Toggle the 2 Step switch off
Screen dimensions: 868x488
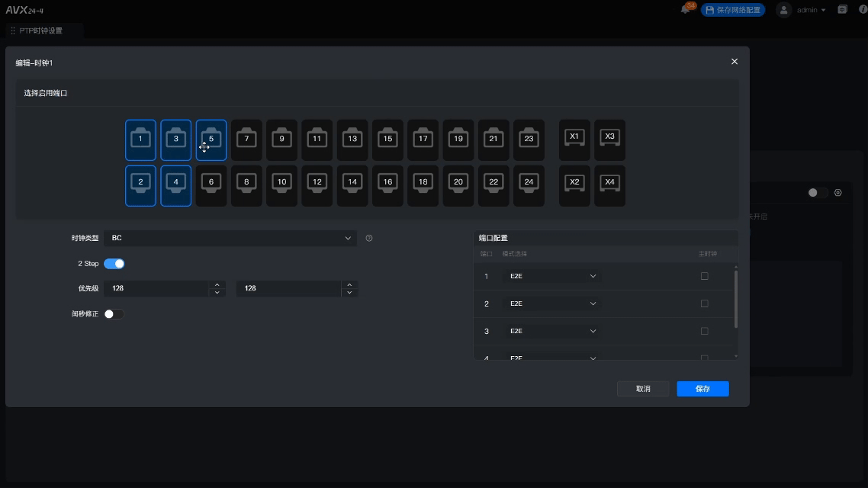point(114,264)
